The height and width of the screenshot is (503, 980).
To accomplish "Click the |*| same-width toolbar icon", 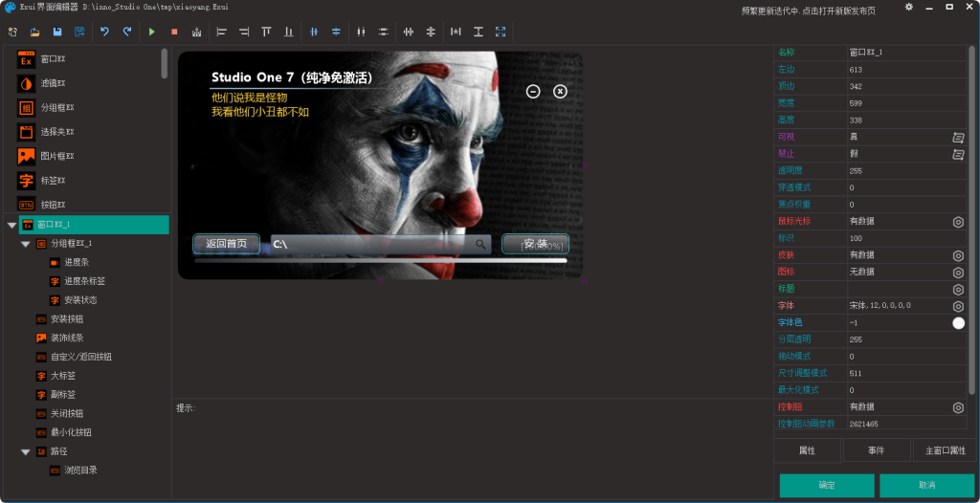I will [x=456, y=32].
